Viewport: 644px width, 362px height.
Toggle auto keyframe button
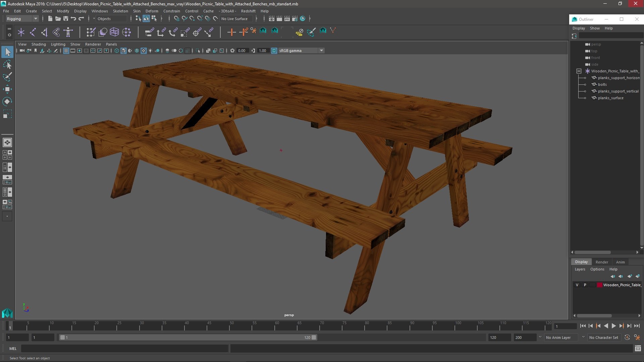[627, 338]
